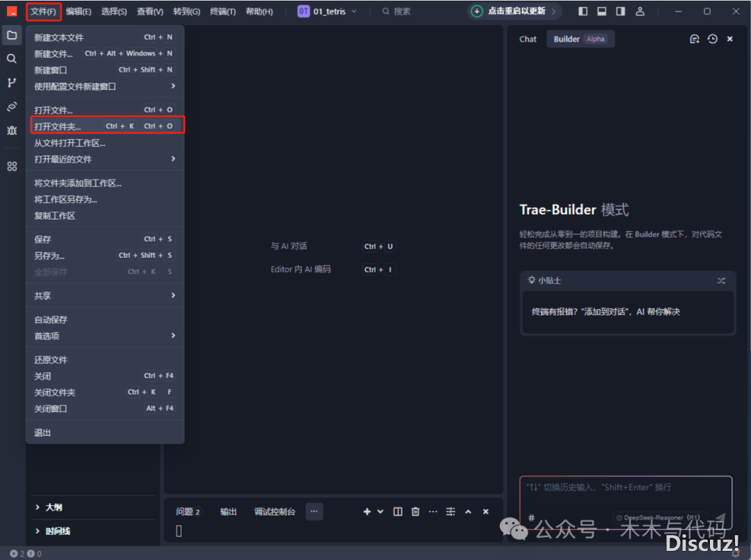751x560 pixels.
Task: Open the Extensions view icon
Action: point(12,166)
